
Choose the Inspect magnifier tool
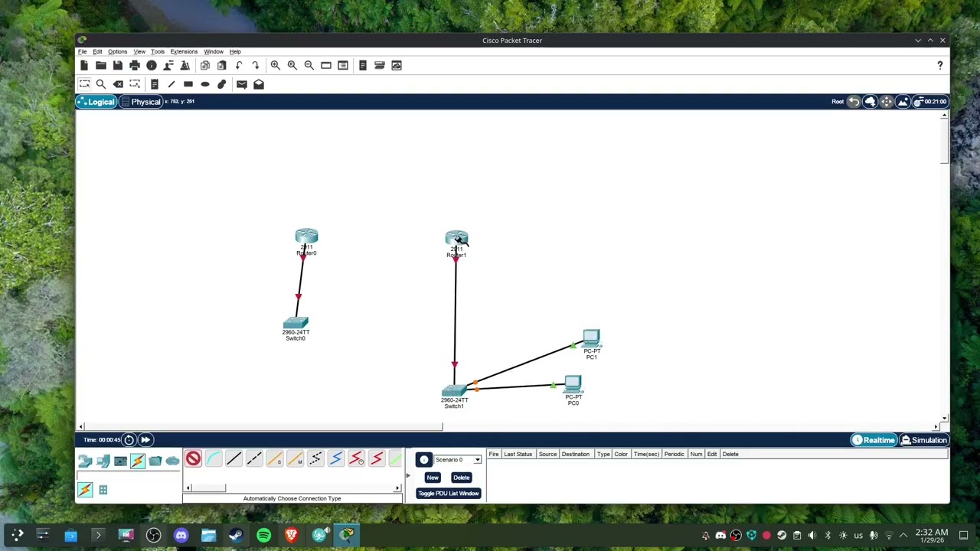pyautogui.click(x=101, y=84)
